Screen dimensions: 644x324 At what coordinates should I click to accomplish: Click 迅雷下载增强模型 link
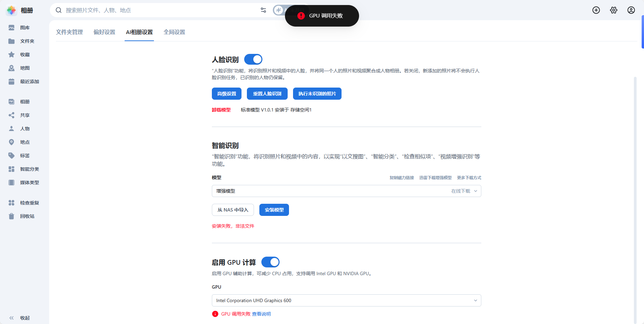click(x=436, y=178)
